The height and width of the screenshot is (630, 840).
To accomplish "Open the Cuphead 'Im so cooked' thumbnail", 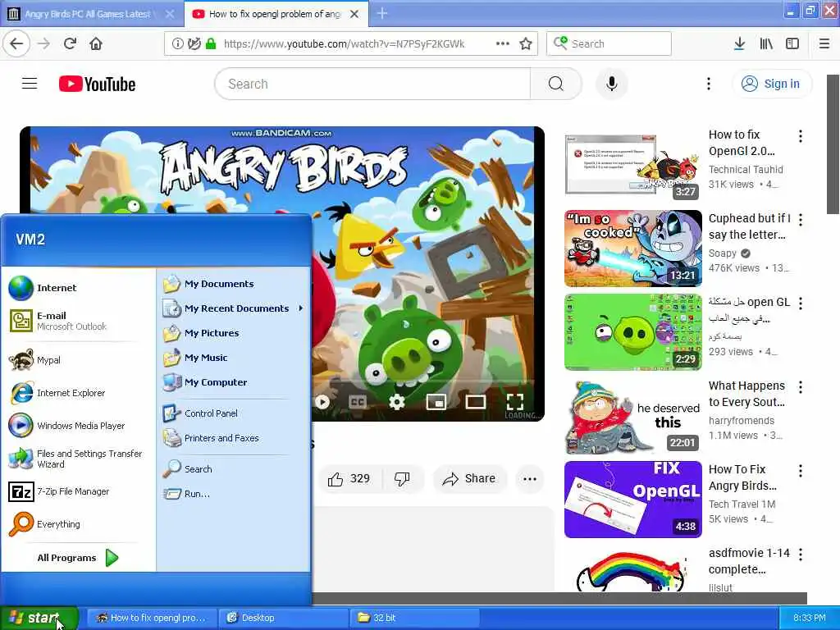I will point(633,249).
